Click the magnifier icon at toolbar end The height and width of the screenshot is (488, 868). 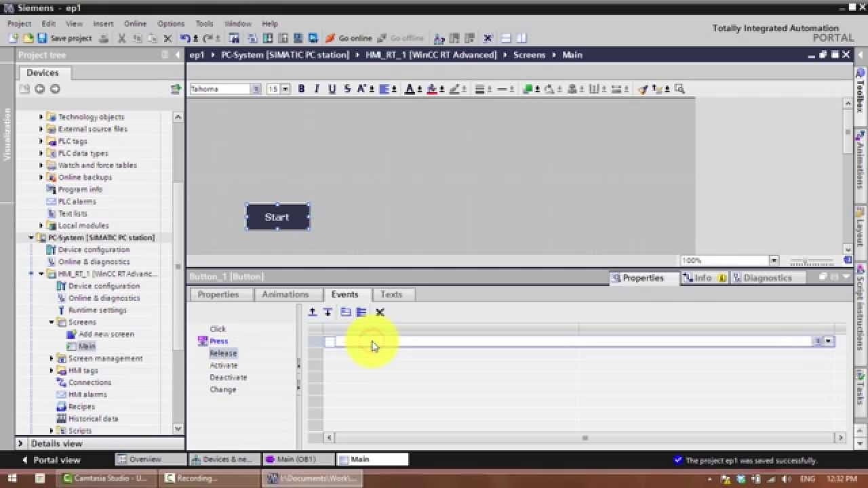679,89
